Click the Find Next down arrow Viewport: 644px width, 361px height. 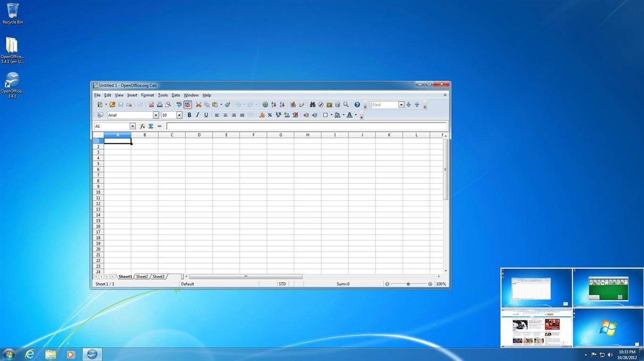408,105
